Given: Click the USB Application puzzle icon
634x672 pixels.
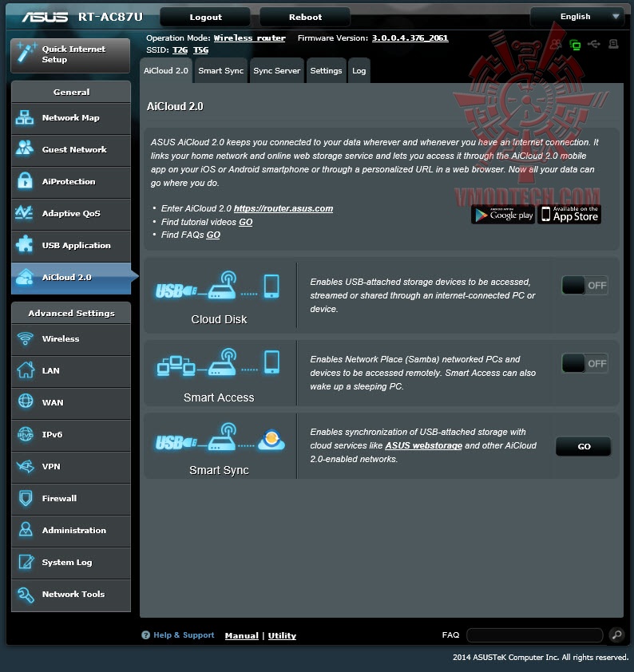Looking at the screenshot, I should click(24, 245).
